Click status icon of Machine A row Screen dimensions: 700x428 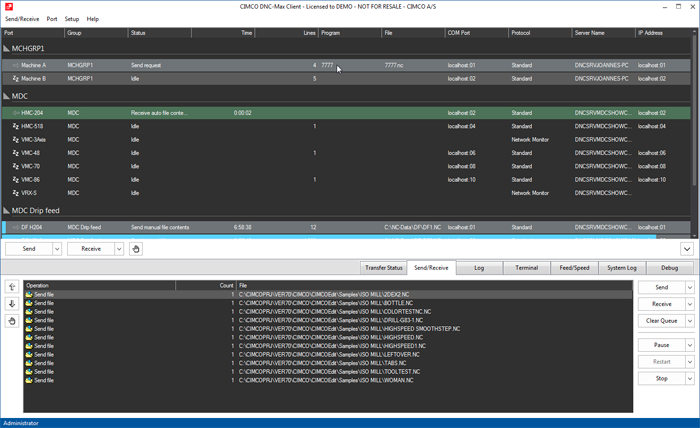(x=16, y=65)
